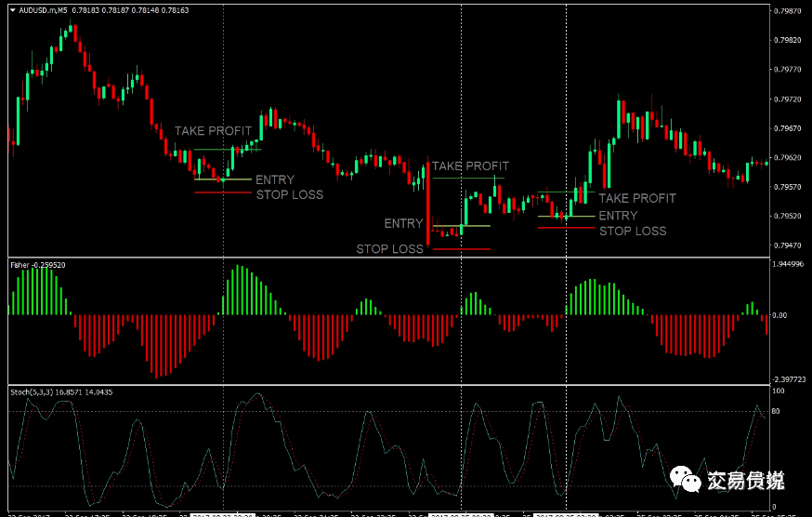The width and height of the screenshot is (812, 517).
Task: Open the triangle menu beside AUDUSD.m,M5
Action: click(x=12, y=11)
